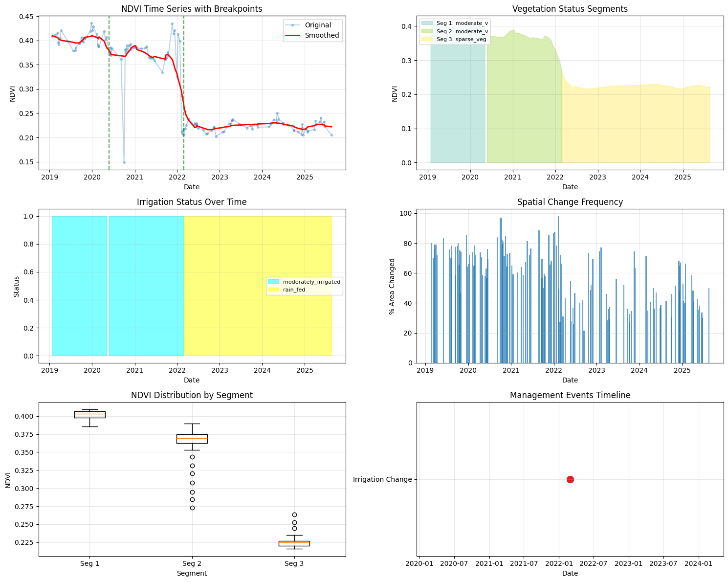Click the "% Area Changed" axis label
Screen dimensions: 728x582
tap(392, 286)
